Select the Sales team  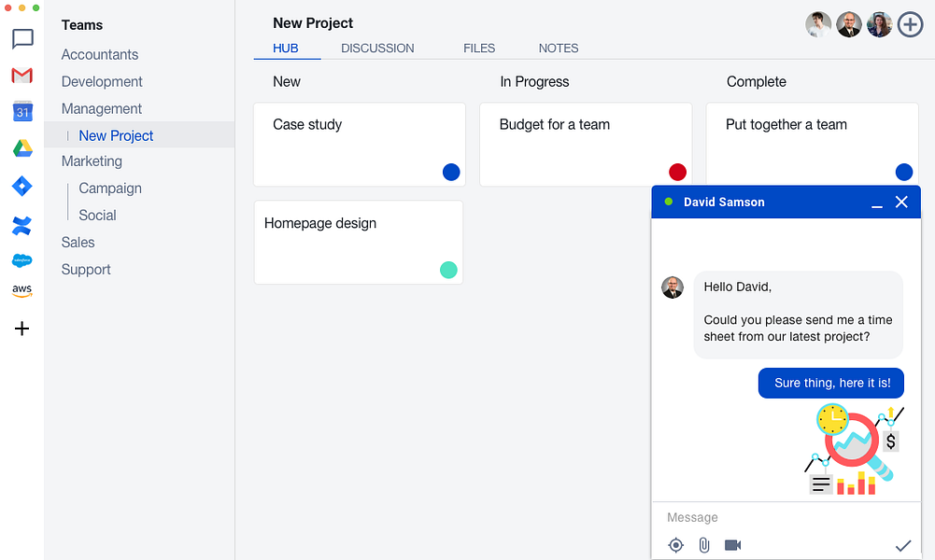[x=78, y=243]
